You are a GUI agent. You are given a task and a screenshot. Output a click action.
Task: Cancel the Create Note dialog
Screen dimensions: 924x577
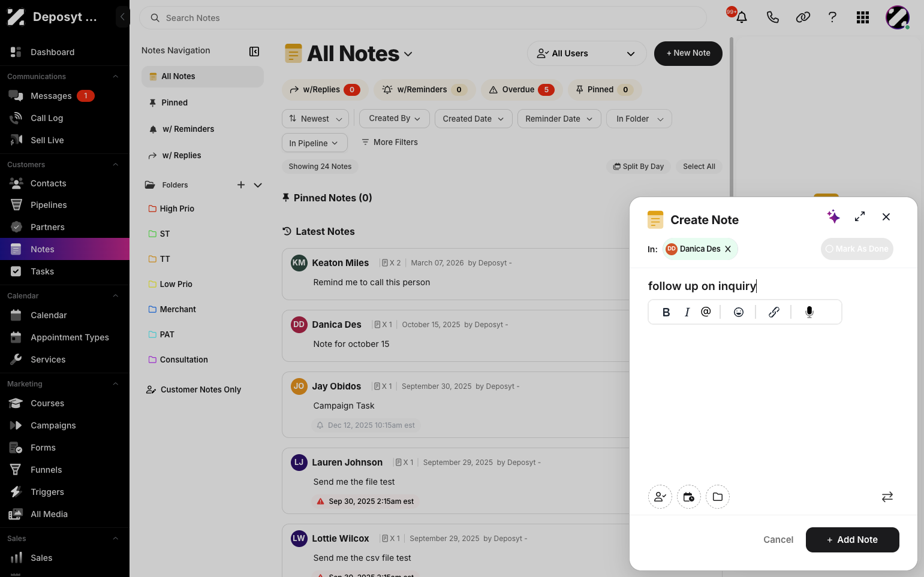[778, 540]
